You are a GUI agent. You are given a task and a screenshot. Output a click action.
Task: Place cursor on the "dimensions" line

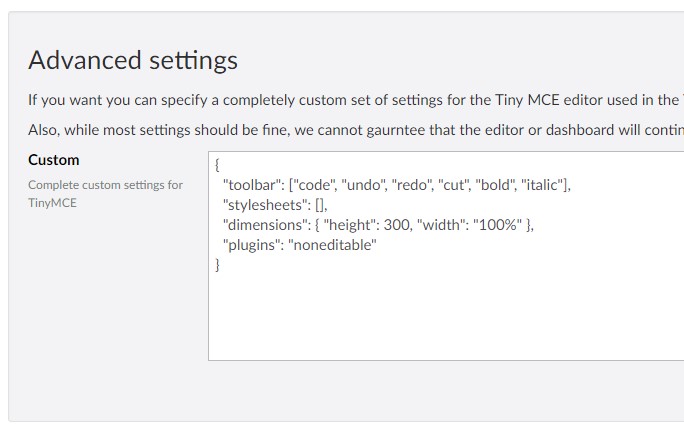point(378,225)
